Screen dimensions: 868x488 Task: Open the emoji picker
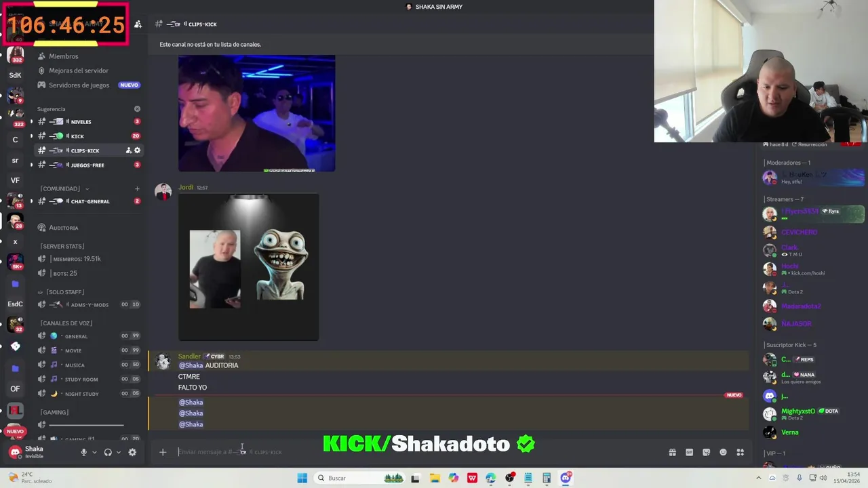(723, 452)
